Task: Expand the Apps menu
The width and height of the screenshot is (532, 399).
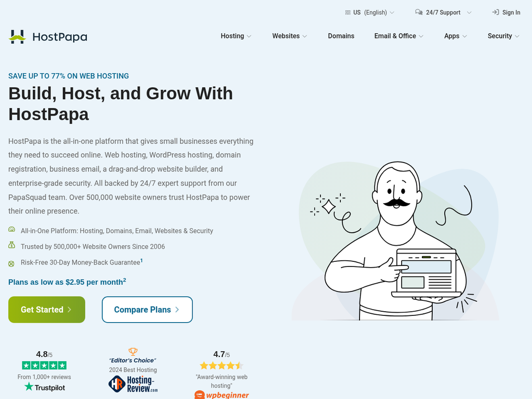Action: click(x=455, y=36)
